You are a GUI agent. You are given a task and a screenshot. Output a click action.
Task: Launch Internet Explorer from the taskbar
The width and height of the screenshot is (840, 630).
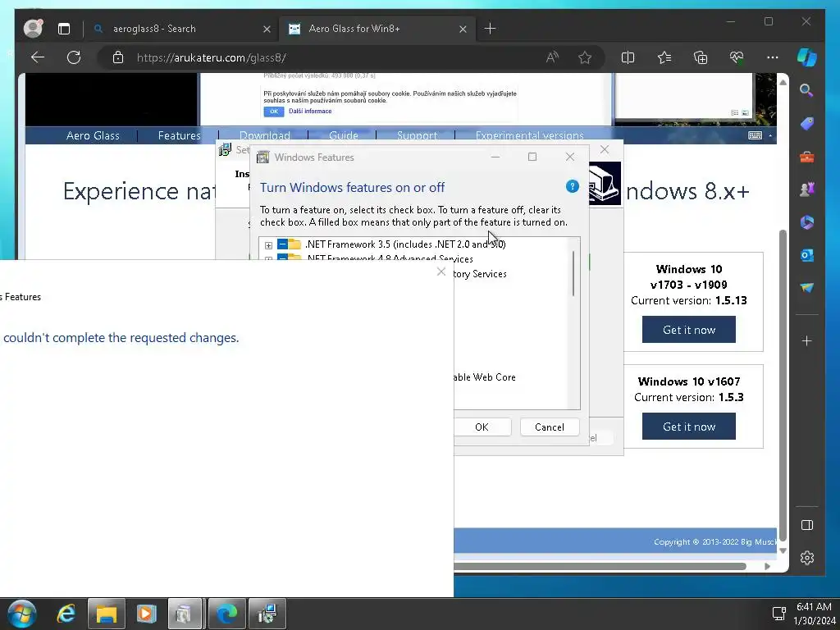66,614
